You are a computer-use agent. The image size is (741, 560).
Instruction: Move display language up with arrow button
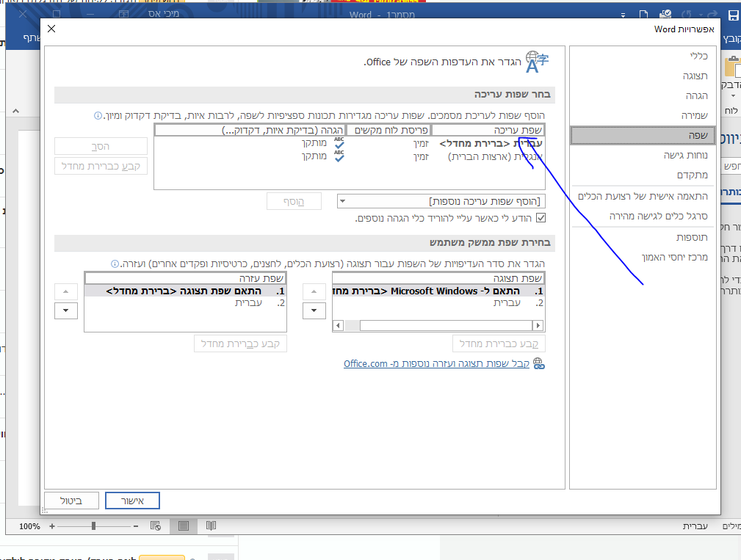point(314,292)
